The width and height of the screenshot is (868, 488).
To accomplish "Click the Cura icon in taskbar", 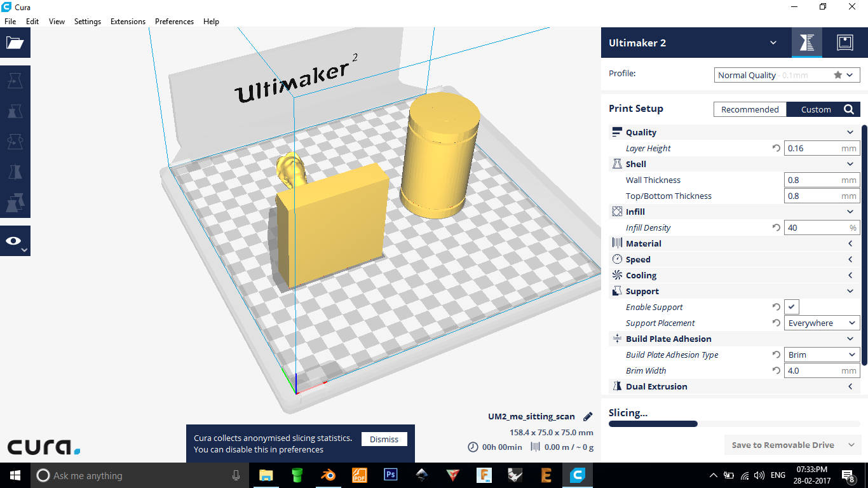I will click(x=577, y=475).
